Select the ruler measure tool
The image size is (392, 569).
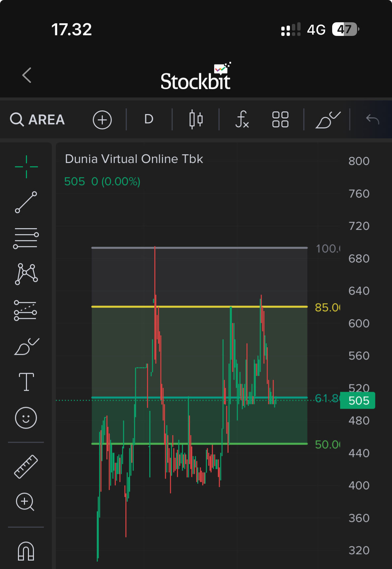26,466
